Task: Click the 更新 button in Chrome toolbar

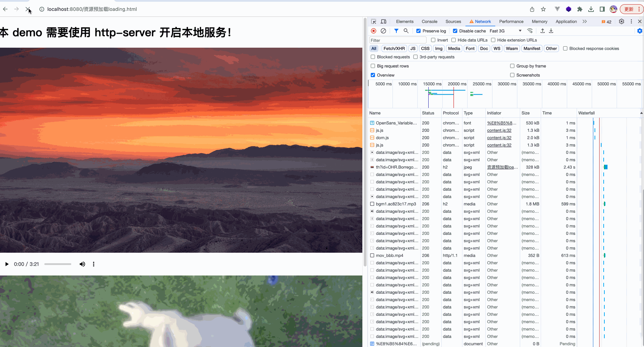Action: [x=630, y=9]
